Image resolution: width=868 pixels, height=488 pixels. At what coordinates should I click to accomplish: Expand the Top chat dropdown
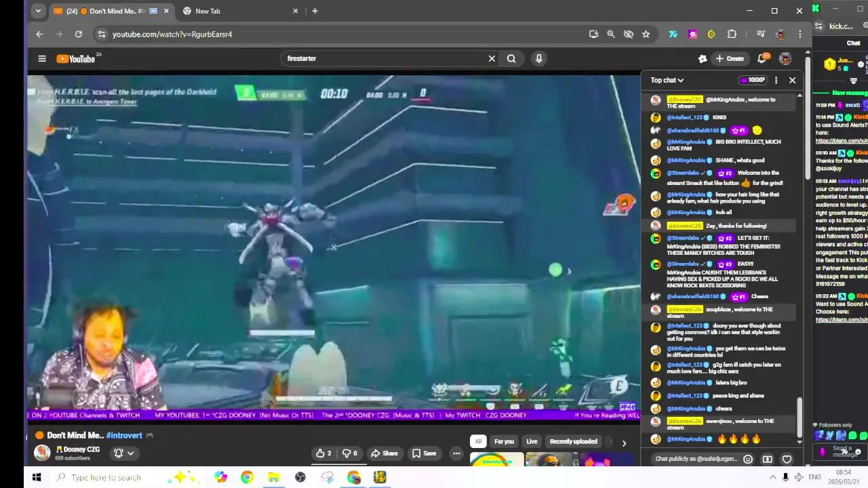point(667,80)
